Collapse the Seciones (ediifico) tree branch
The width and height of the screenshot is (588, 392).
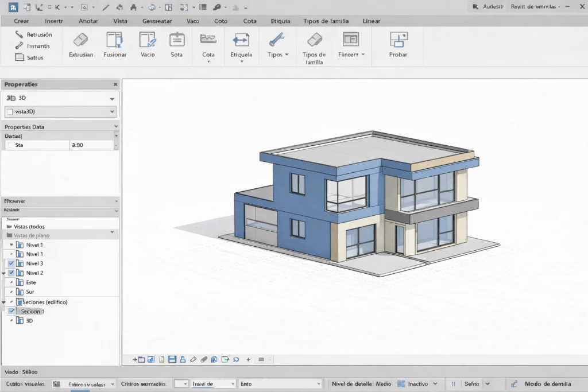pos(5,301)
